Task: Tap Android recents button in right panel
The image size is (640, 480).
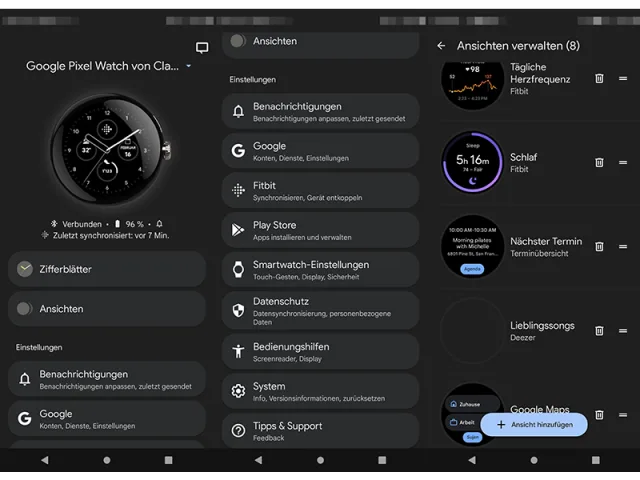Action: coord(596,460)
